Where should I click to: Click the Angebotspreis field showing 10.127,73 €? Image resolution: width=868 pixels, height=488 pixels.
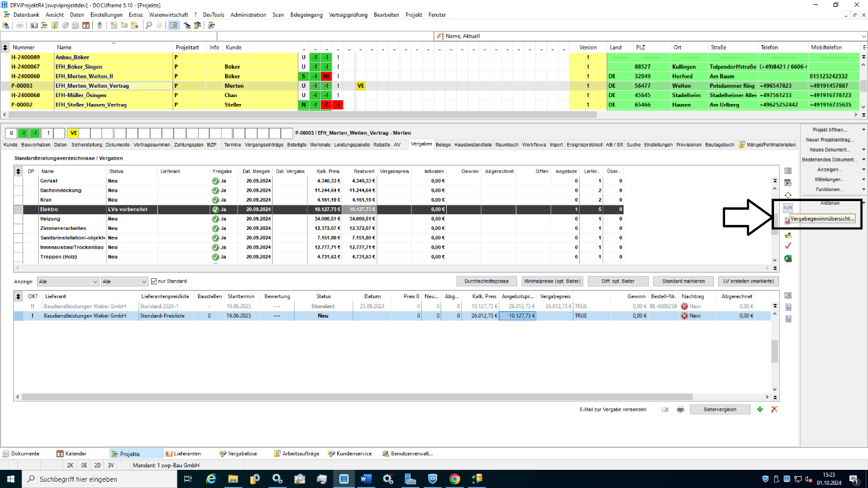[518, 316]
